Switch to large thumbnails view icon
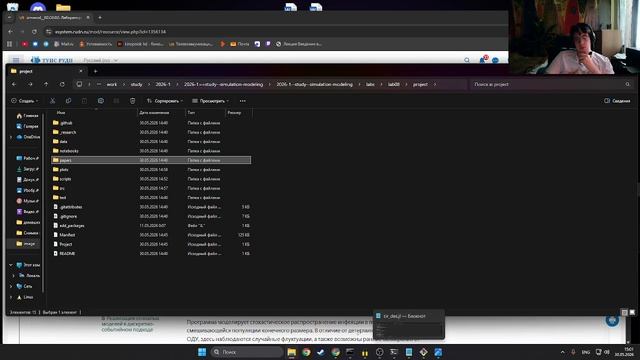Viewport: 640px width, 360px height. (632, 312)
